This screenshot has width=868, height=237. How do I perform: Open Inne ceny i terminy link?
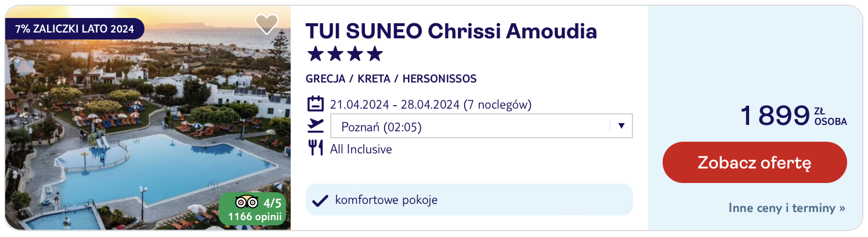[787, 207]
